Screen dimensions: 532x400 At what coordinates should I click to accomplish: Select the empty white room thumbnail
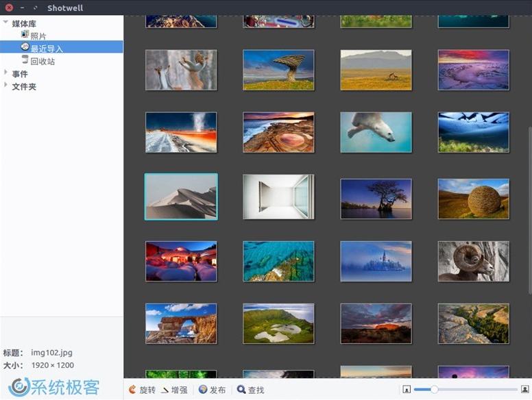278,196
